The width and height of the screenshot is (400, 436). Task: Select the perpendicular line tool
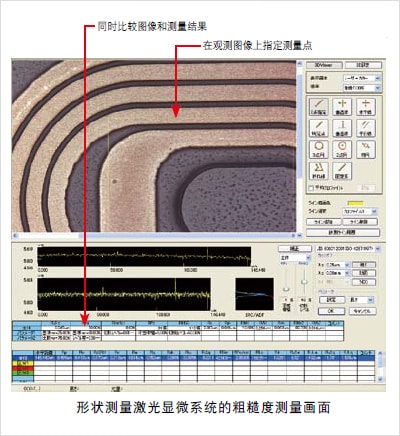[342, 128]
